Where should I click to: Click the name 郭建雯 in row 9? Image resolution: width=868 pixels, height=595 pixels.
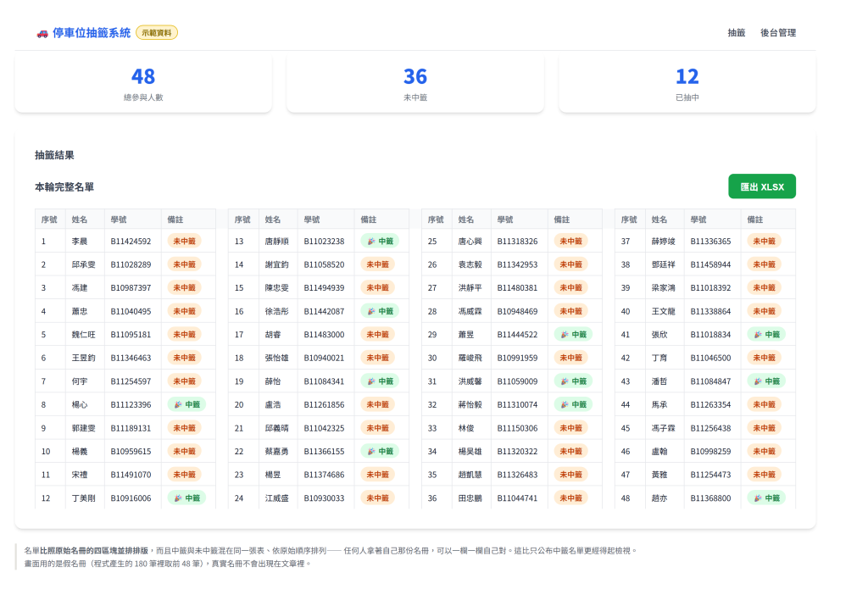[83, 428]
